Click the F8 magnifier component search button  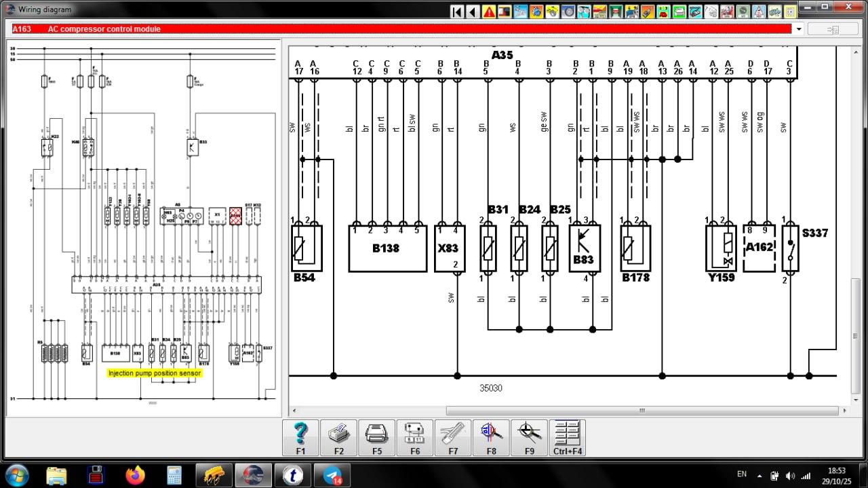(491, 438)
